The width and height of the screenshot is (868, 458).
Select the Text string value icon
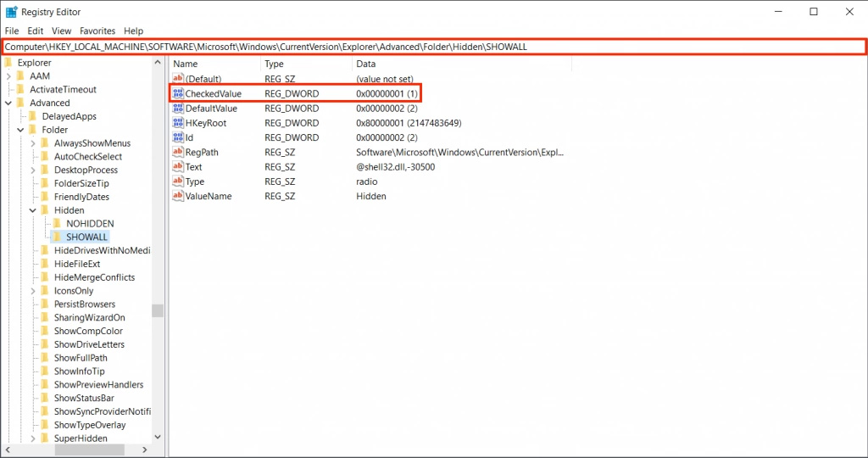(x=178, y=167)
